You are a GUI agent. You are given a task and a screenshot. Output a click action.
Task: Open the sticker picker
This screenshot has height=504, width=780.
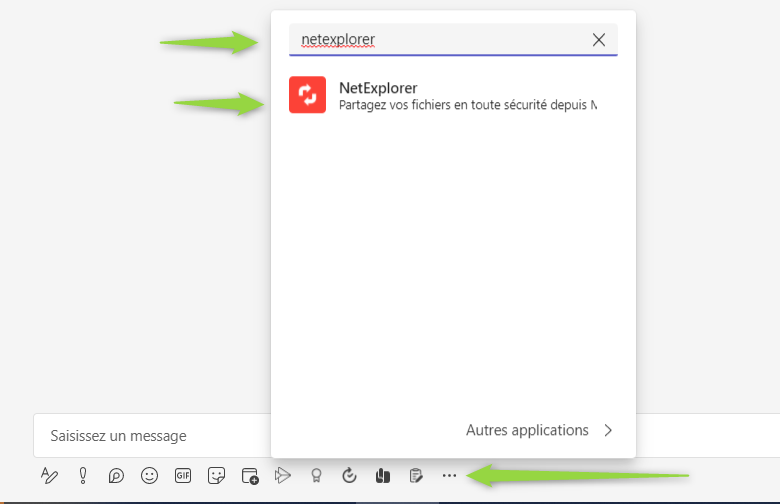tap(216, 476)
